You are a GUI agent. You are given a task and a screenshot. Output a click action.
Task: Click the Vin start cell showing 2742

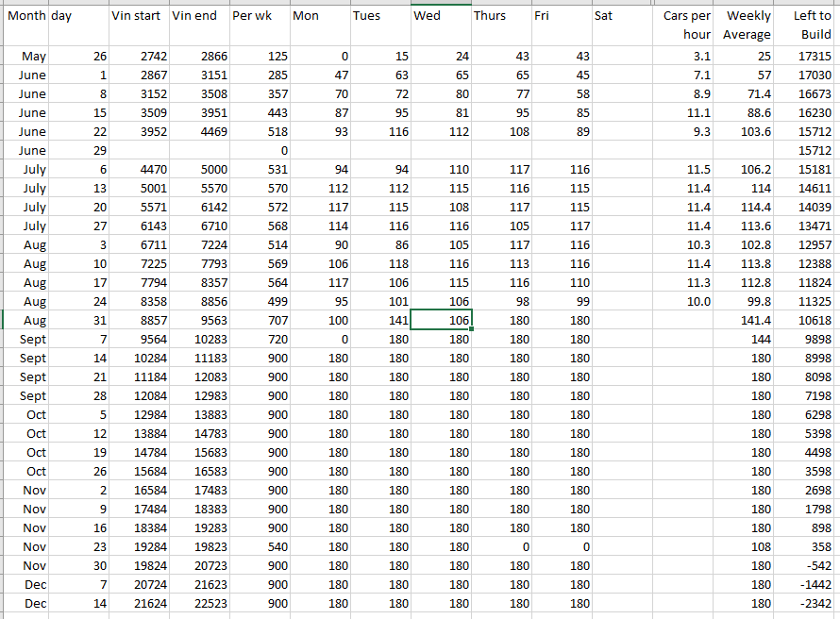click(138, 57)
